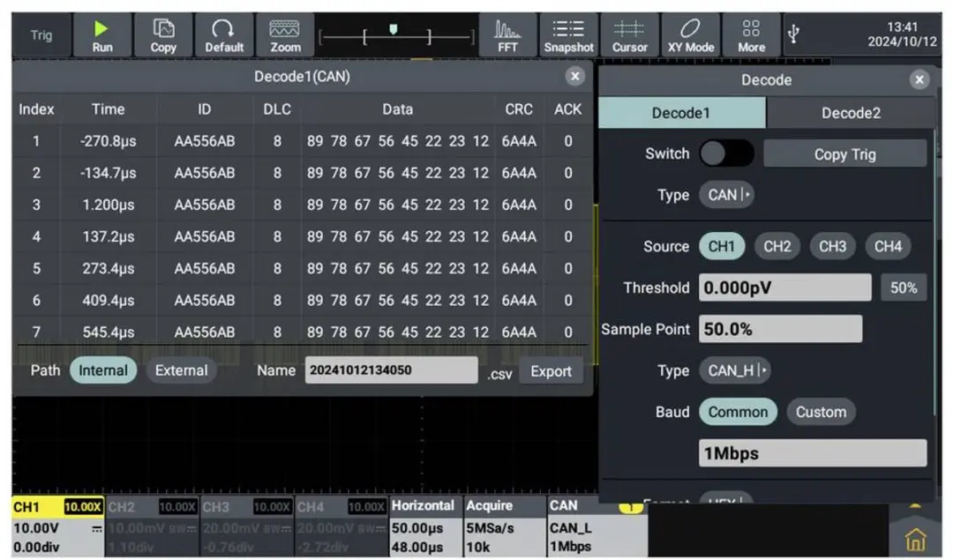Select CH1 as decode source
Viewport: 953px width, 560px height.
pos(722,246)
